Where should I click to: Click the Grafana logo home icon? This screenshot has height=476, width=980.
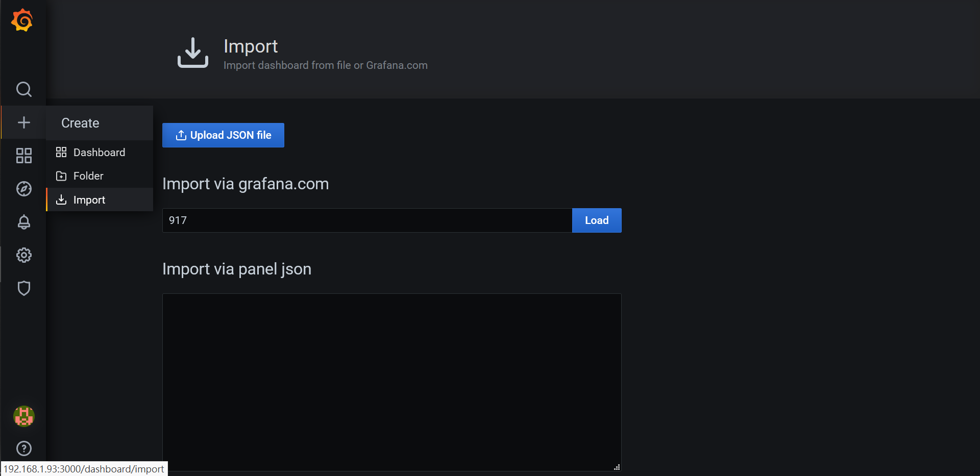coord(22,20)
